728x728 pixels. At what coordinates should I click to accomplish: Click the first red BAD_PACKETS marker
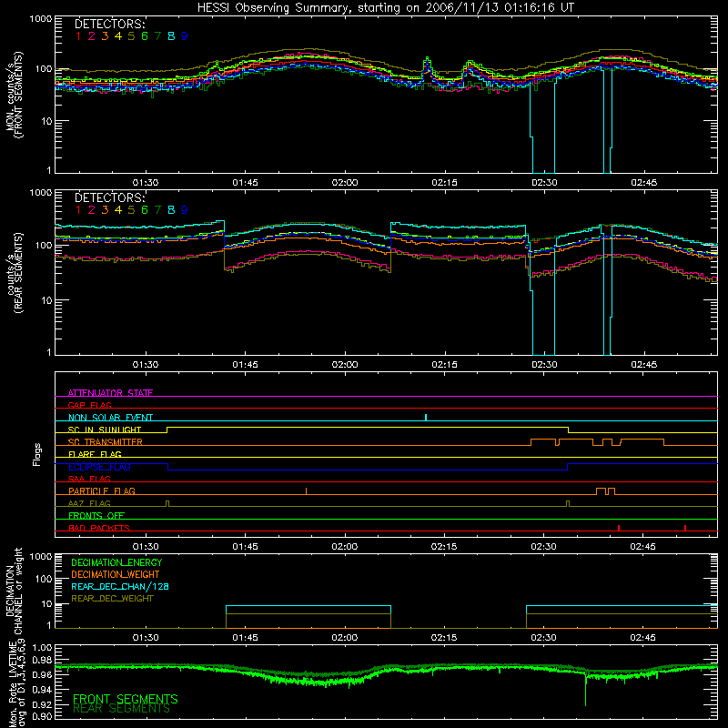point(619,528)
